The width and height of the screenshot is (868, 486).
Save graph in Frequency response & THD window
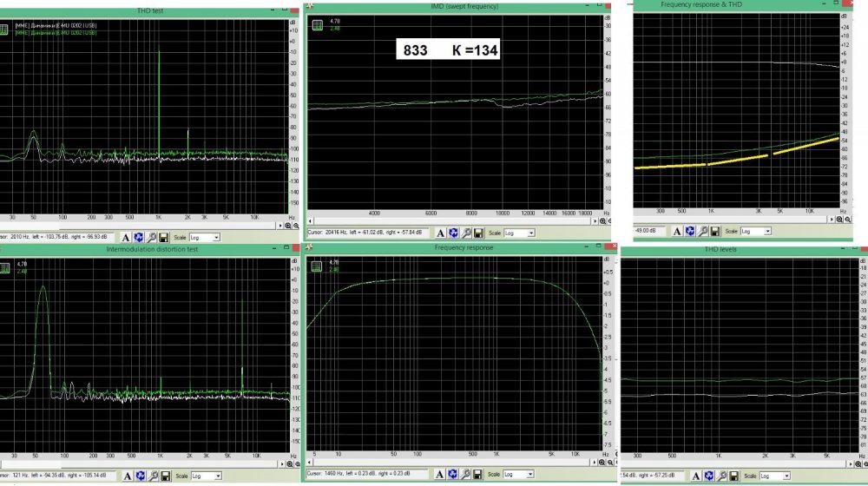pyautogui.click(x=715, y=232)
